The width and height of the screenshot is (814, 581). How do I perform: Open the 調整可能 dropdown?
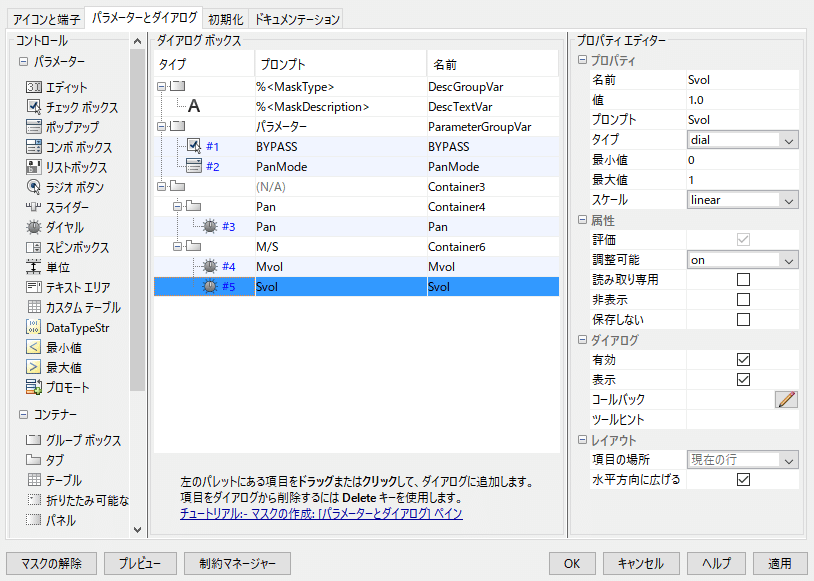(x=742, y=260)
